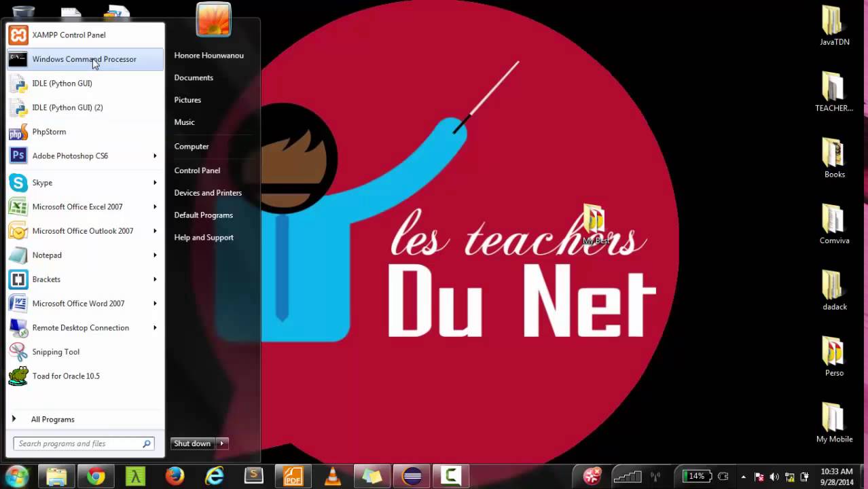Launch Windows Command Processor
This screenshot has width=868, height=489.
pyautogui.click(x=85, y=59)
